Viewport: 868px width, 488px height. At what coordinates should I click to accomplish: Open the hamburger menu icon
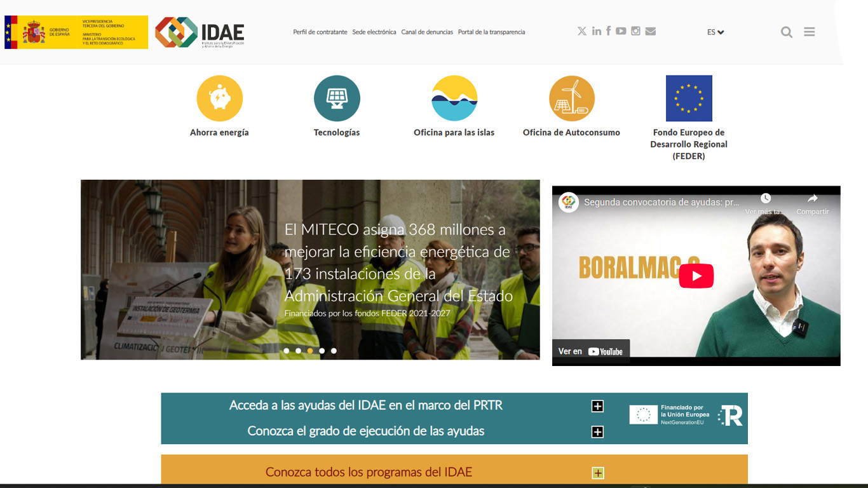pos(809,32)
